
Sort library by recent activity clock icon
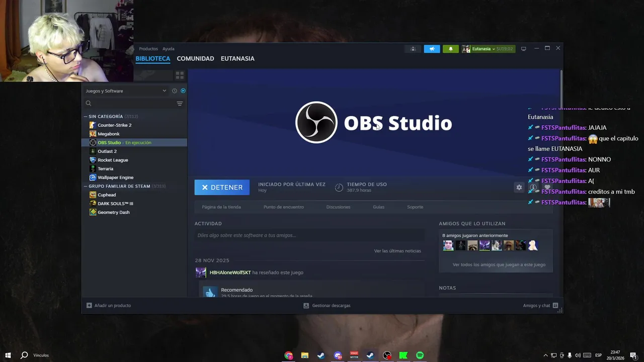(175, 91)
